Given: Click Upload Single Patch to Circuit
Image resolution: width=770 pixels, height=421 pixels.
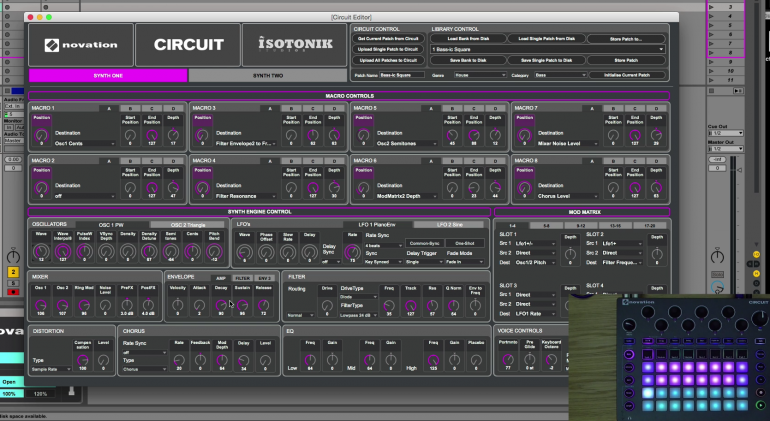Looking at the screenshot, I should click(388, 49).
